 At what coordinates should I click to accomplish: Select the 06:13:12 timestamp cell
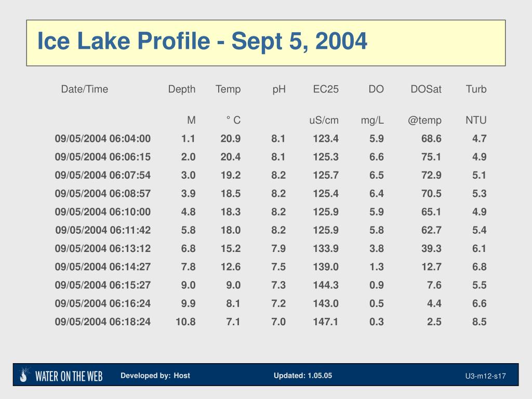[x=103, y=248]
